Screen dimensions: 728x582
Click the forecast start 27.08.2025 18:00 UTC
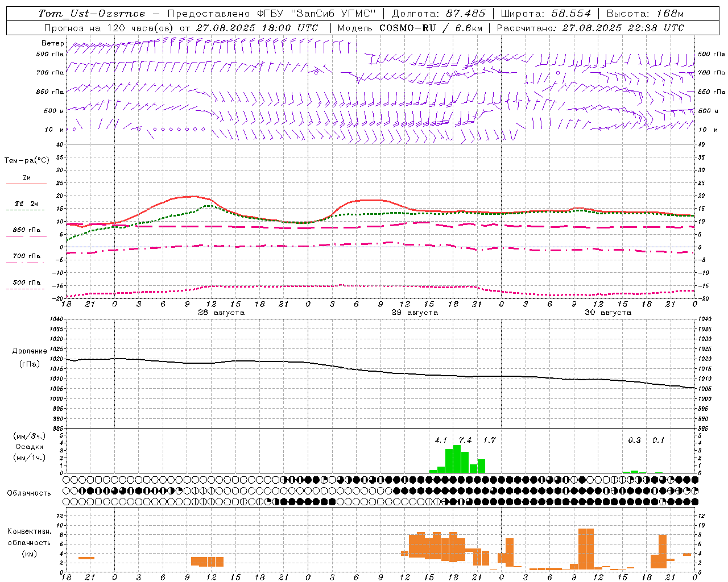click(x=257, y=28)
